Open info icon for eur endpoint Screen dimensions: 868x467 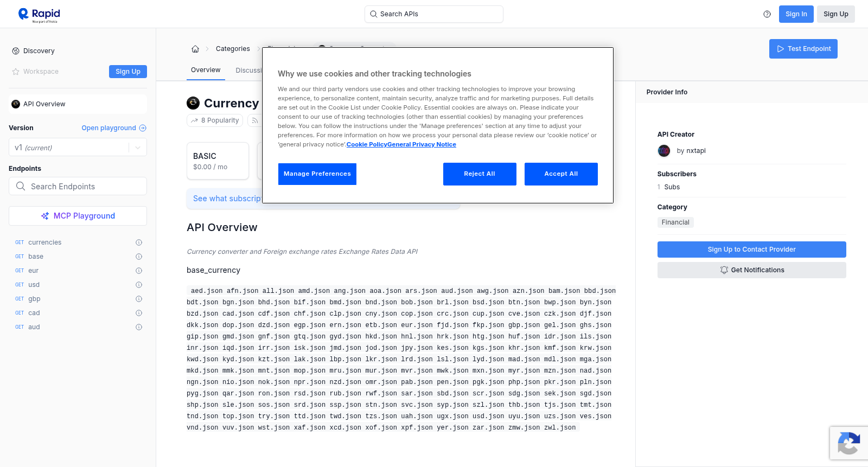[139, 271]
